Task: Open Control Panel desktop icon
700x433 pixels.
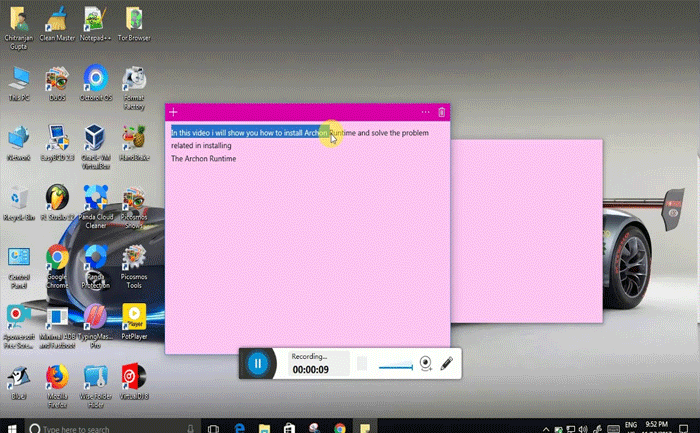Action: pos(19,268)
